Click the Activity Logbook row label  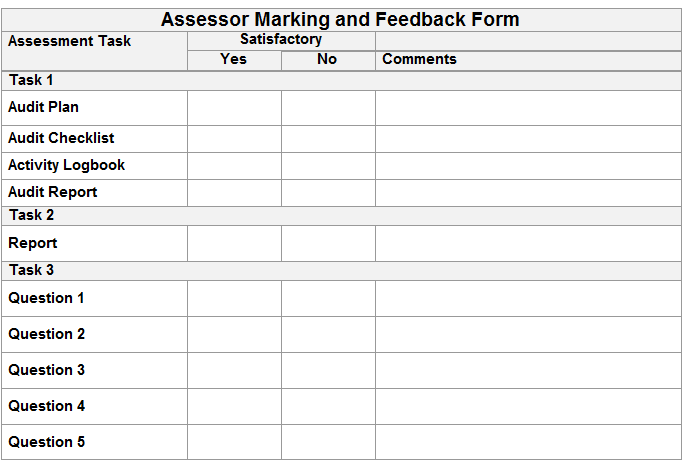point(66,166)
